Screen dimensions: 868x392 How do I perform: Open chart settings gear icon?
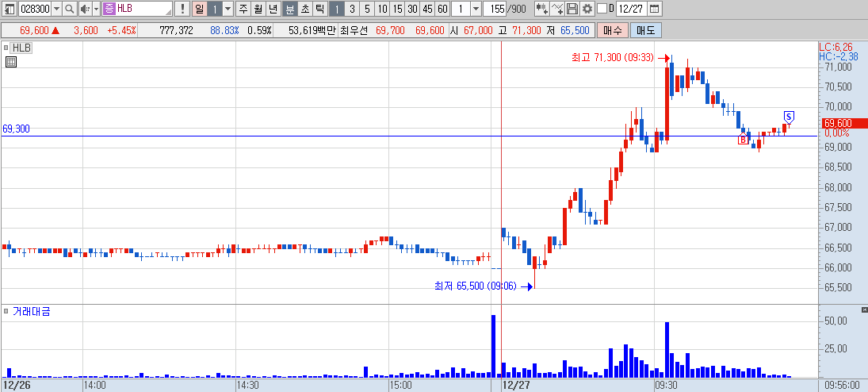click(x=587, y=8)
